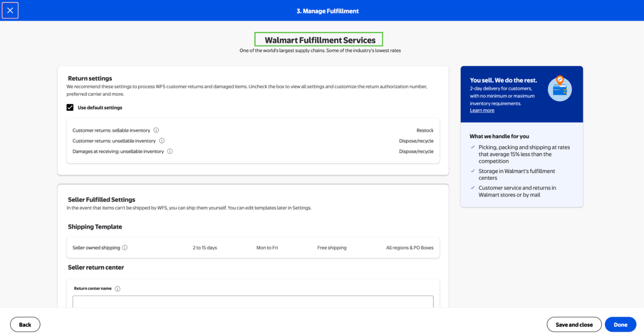This screenshot has height=336, width=644.
Task: Click the delivery box illustration icon
Action: [560, 88]
